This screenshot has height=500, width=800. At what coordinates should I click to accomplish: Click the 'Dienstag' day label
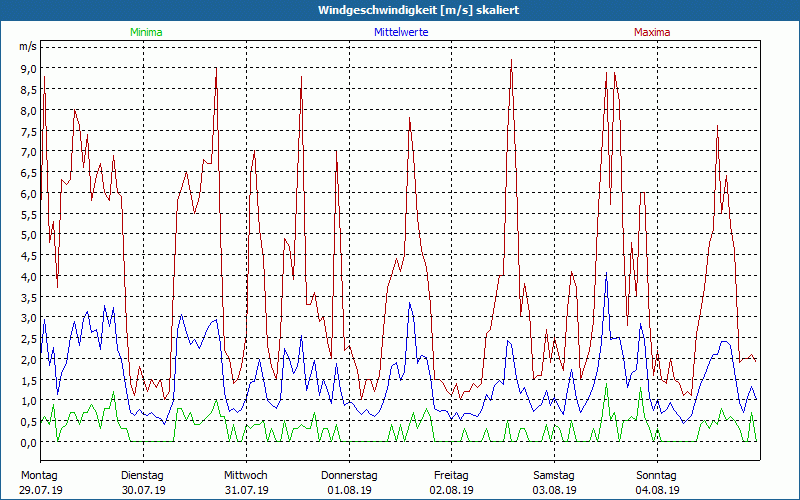coord(142,476)
